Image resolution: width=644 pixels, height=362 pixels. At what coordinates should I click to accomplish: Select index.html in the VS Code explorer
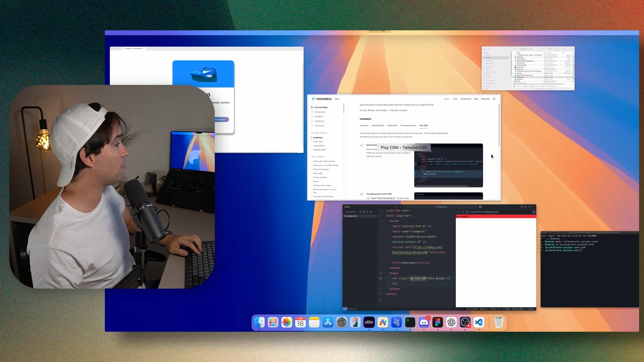352,216
